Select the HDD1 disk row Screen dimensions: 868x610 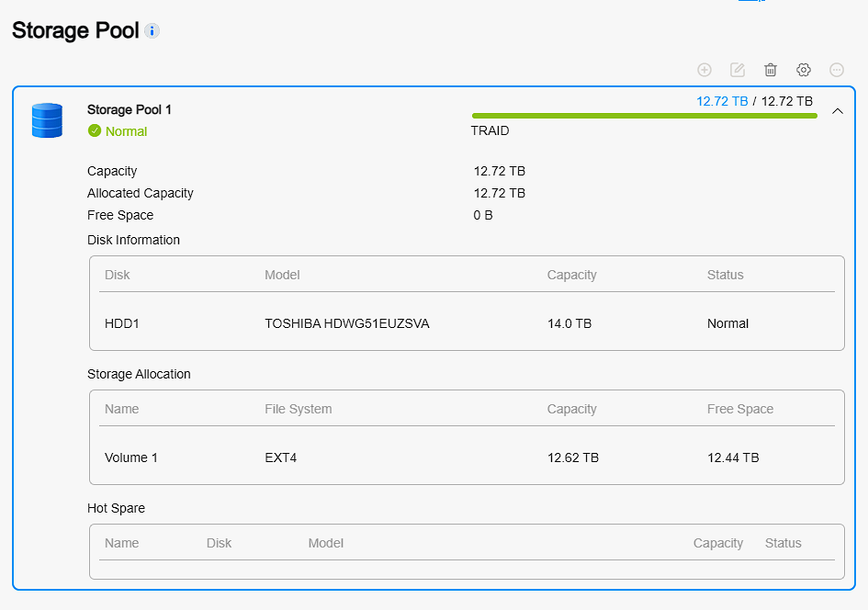pos(467,323)
